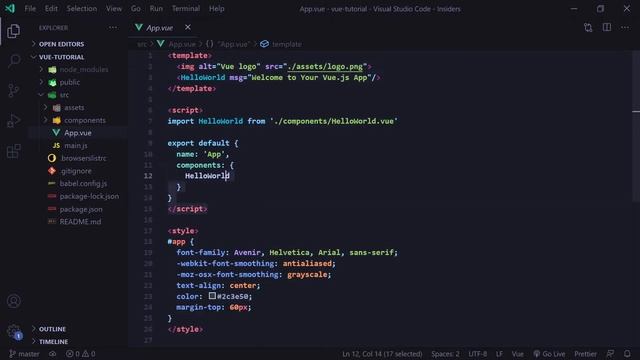The height and width of the screenshot is (360, 640).
Task: Open the Selection menu
Action: click(x=82, y=8)
